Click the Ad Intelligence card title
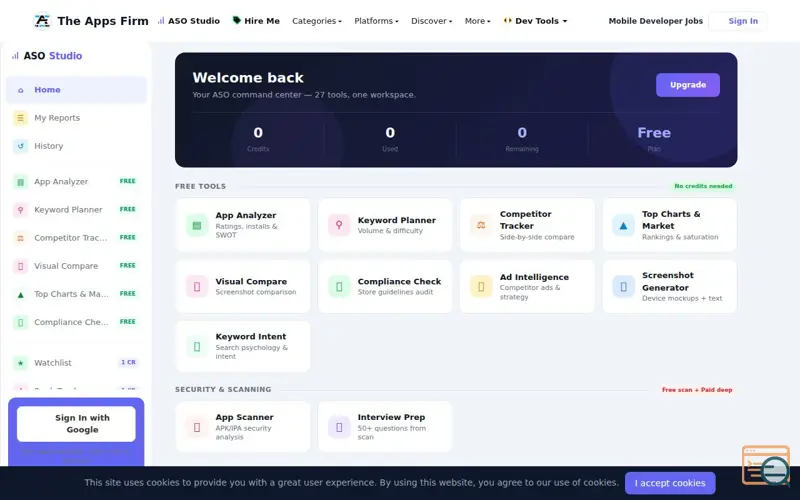 point(534,277)
